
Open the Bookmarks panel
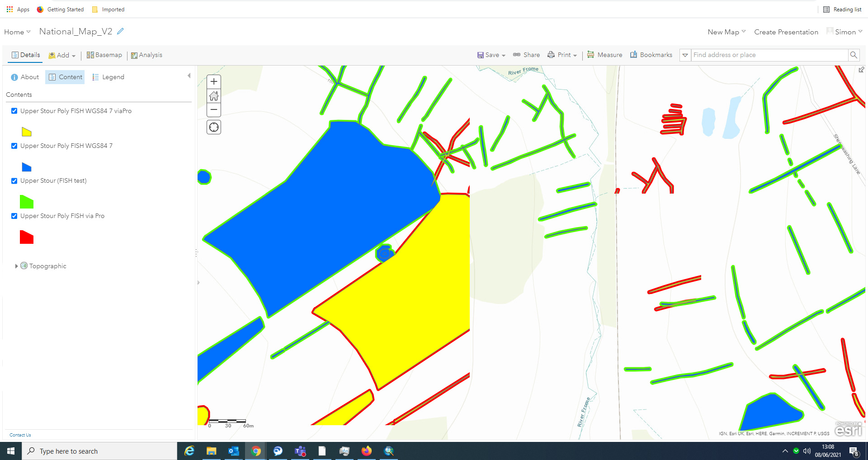click(x=651, y=55)
